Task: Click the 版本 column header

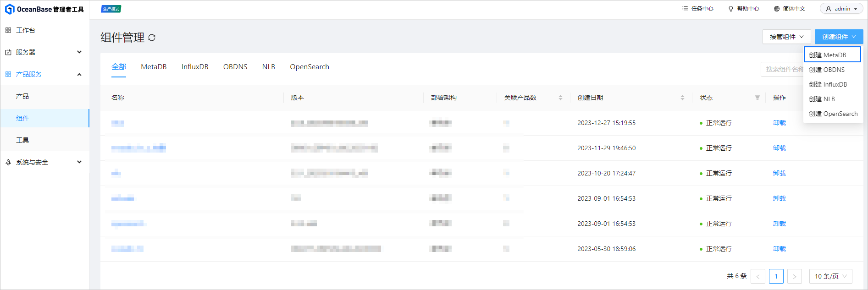Action: pos(298,98)
